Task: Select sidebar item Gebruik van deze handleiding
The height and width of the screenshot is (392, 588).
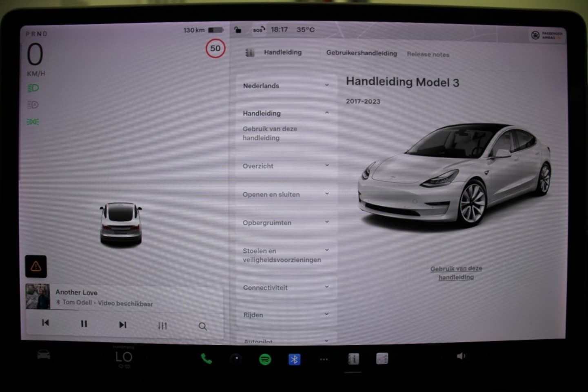Action: 270,133
